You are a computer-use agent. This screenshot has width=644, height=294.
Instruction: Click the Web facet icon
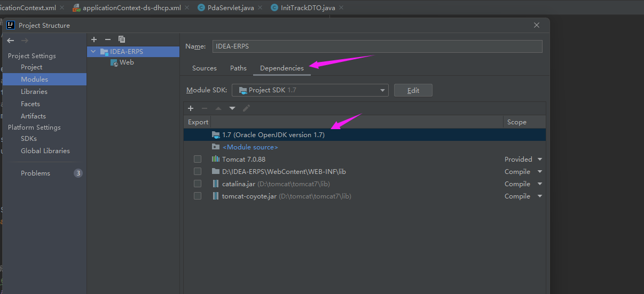[114, 62]
